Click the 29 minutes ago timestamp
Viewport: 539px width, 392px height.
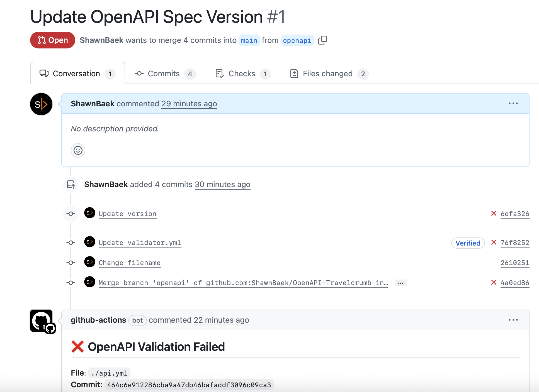click(x=189, y=104)
